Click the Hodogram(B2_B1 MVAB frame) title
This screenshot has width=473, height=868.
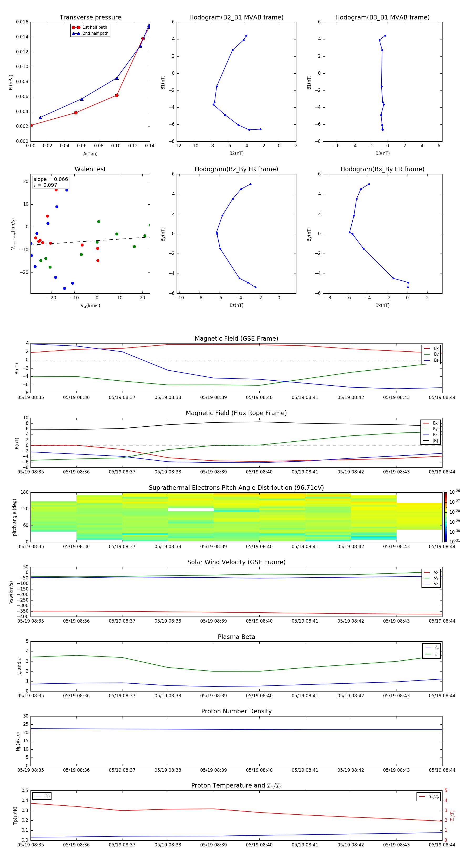(x=236, y=18)
